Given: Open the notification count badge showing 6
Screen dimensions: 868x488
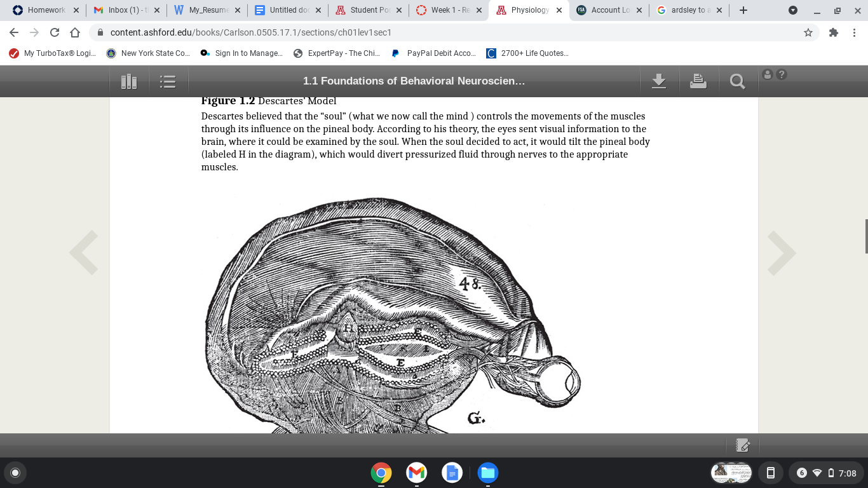Looking at the screenshot, I should tap(802, 473).
